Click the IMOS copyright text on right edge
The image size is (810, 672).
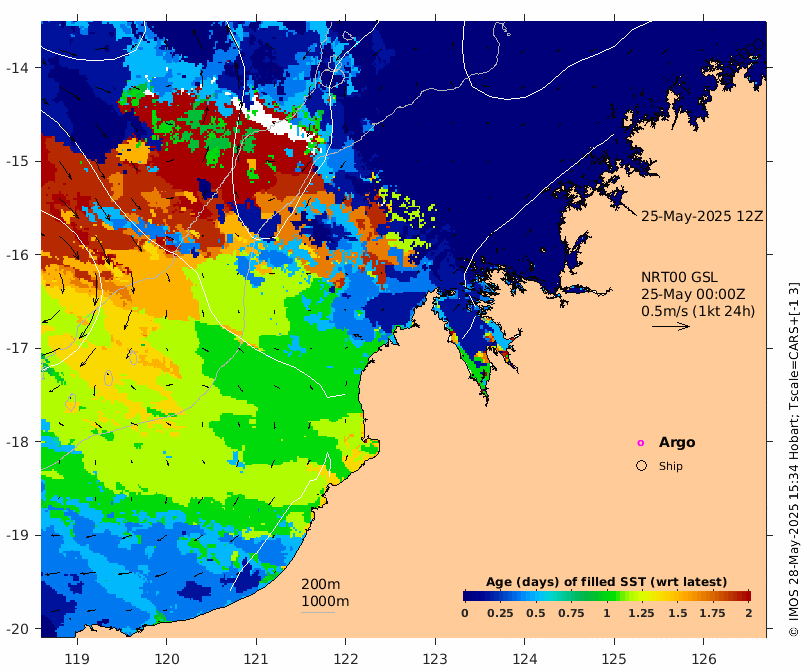(x=794, y=459)
